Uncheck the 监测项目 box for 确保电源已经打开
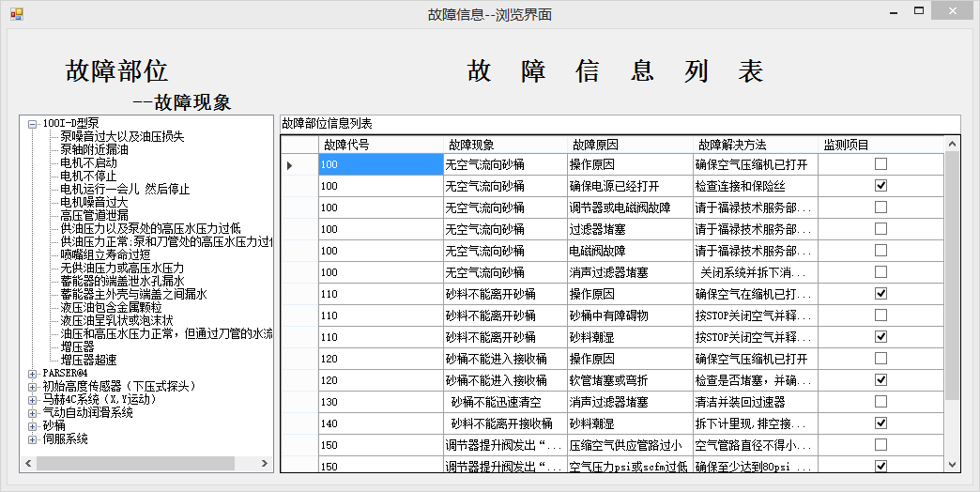980x492 pixels. tap(880, 186)
